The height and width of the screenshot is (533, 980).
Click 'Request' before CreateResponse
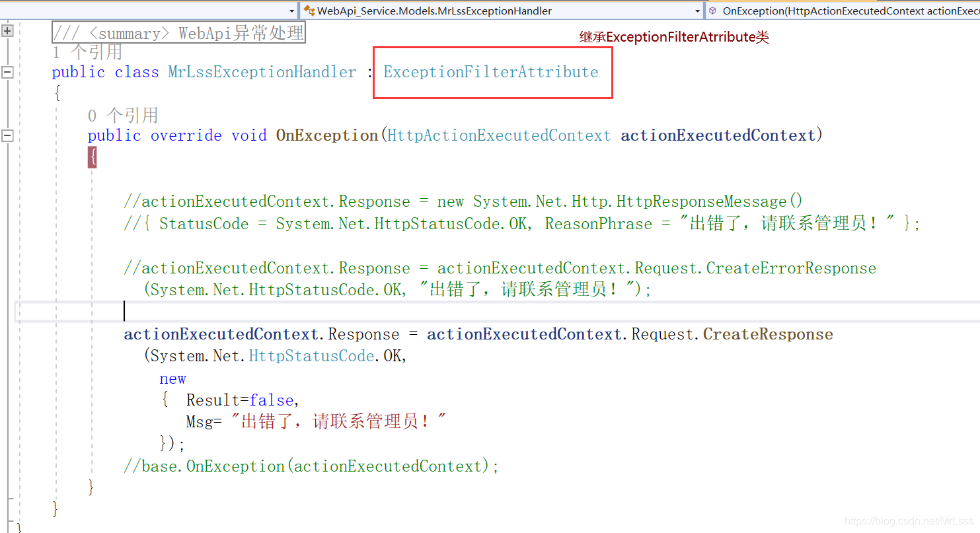[663, 334]
